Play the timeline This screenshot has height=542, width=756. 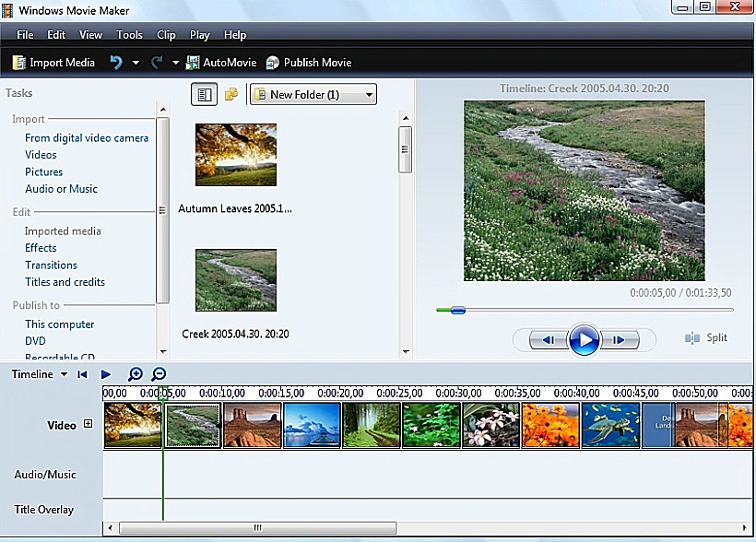(x=105, y=374)
